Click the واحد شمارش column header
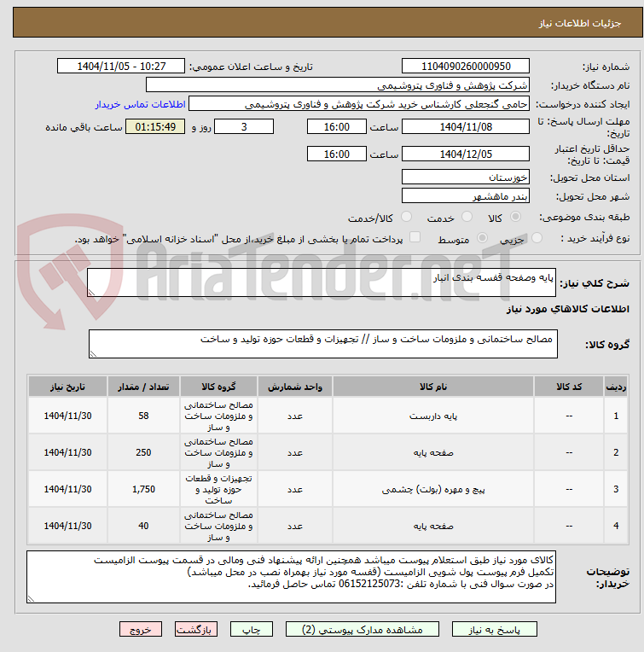Screen dimensions: 644x652 click(294, 387)
